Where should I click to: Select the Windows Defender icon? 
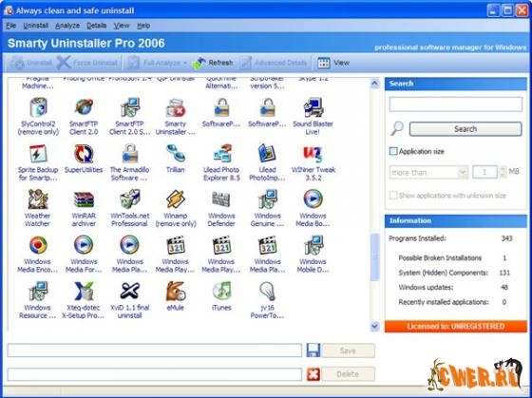coord(221,199)
